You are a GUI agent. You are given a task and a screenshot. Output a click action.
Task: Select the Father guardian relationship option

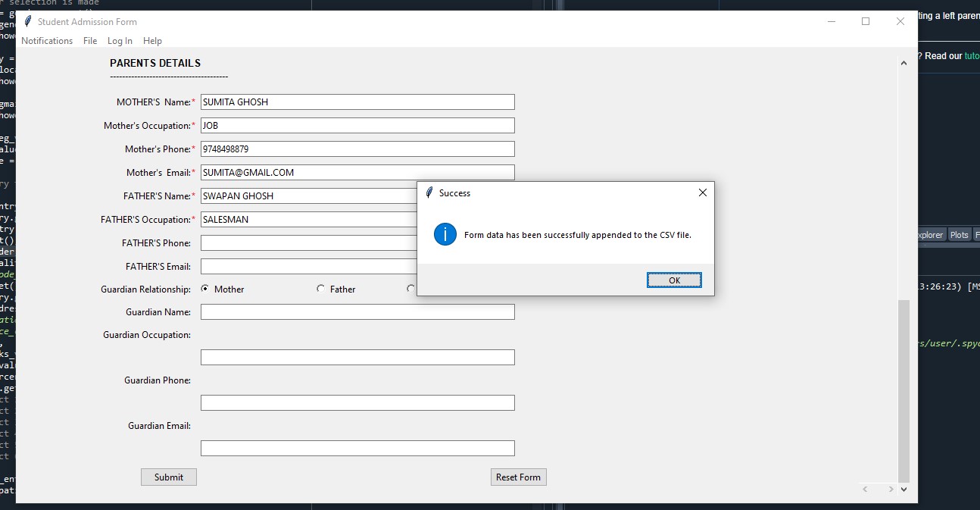[x=321, y=289]
